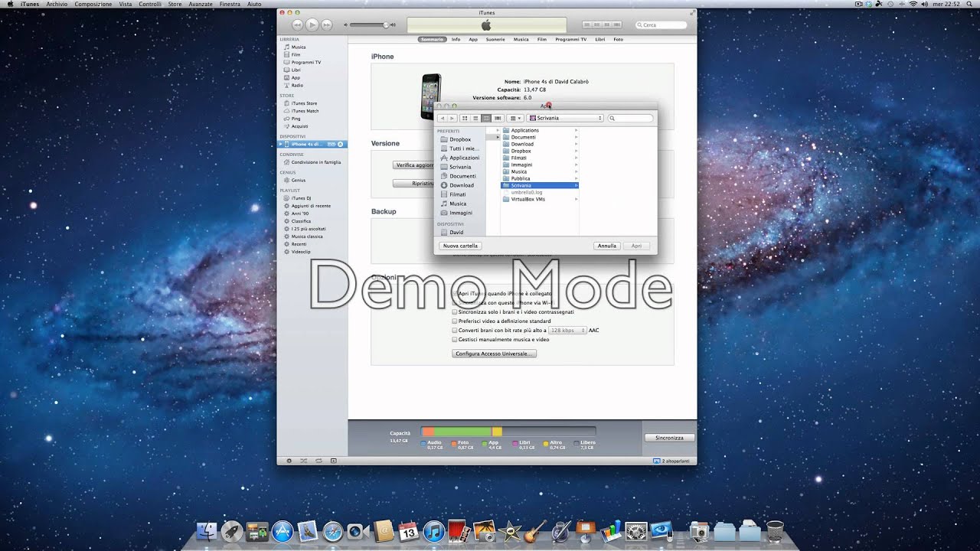Expand the Pubblica folder arrow in dialog
Image resolution: width=980 pixels, height=551 pixels.
pyautogui.click(x=576, y=179)
